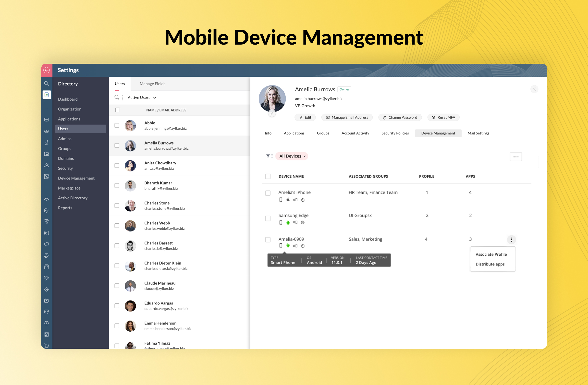
Task: Open three-dot menu for Amelia-0909
Action: pyautogui.click(x=511, y=240)
